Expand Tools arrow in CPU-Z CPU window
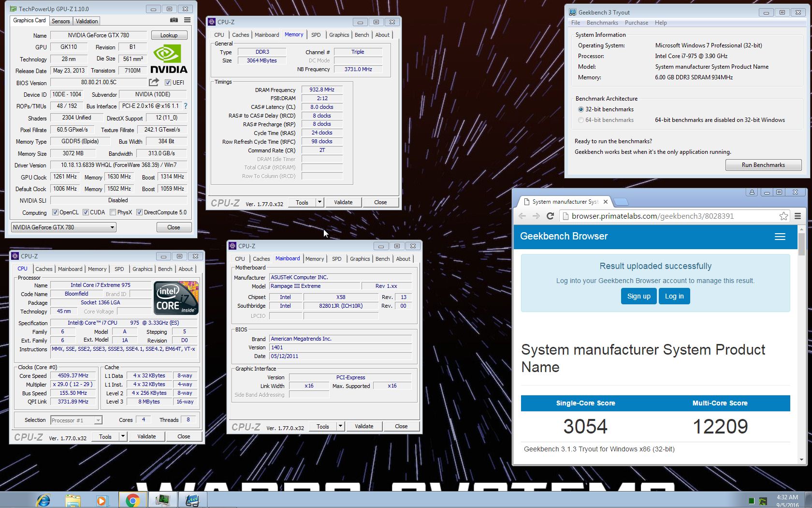The height and width of the screenshot is (508, 812). coord(123,436)
